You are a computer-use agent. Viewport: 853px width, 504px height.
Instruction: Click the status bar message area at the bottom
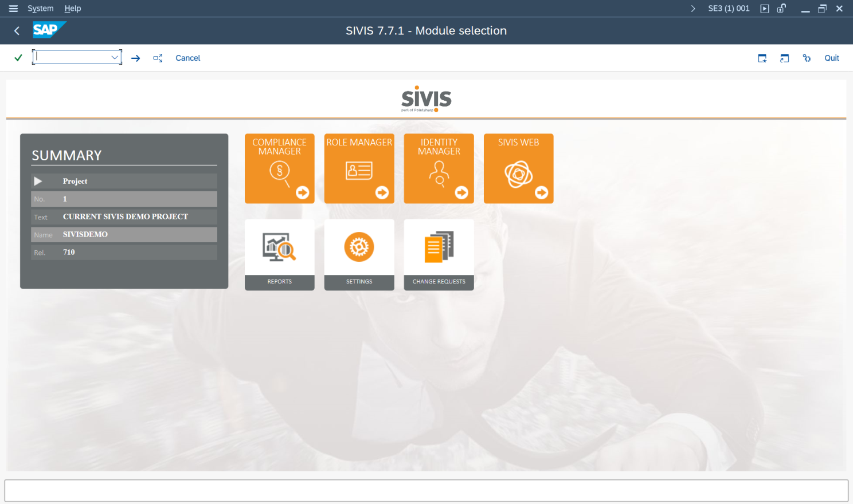point(426,491)
